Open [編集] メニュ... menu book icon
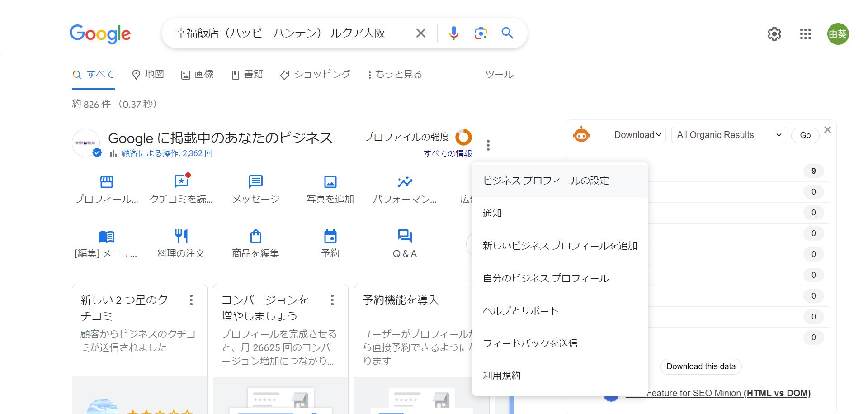This screenshot has height=414, width=868. coord(107,236)
